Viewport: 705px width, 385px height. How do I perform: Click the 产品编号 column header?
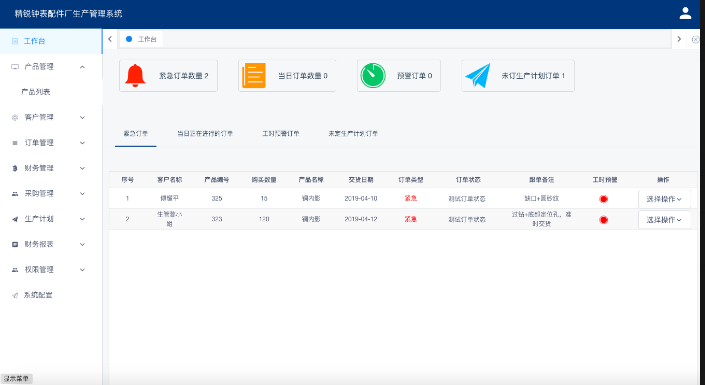coord(217,180)
